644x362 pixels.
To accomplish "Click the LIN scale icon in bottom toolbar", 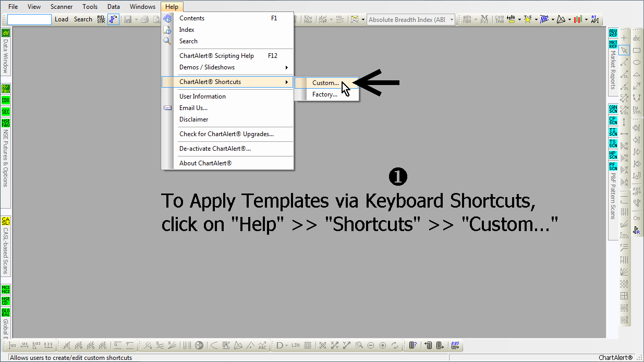I will pos(296,345).
